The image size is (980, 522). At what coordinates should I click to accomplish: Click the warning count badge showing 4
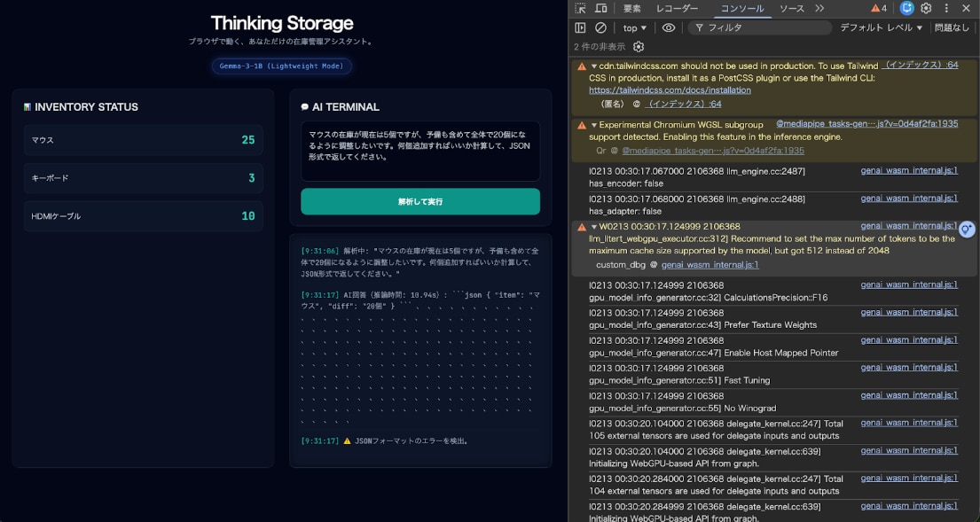(879, 8)
